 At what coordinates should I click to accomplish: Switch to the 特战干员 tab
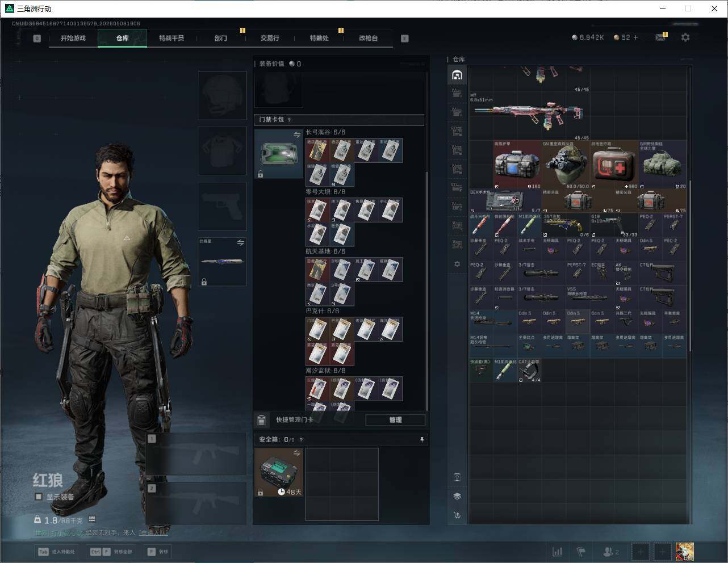tap(171, 38)
